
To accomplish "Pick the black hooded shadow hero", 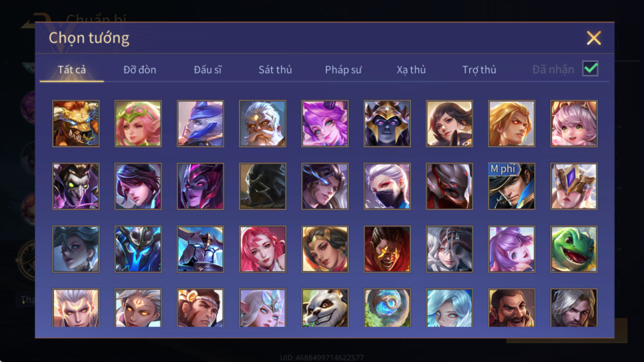I will pyautogui.click(x=262, y=186).
